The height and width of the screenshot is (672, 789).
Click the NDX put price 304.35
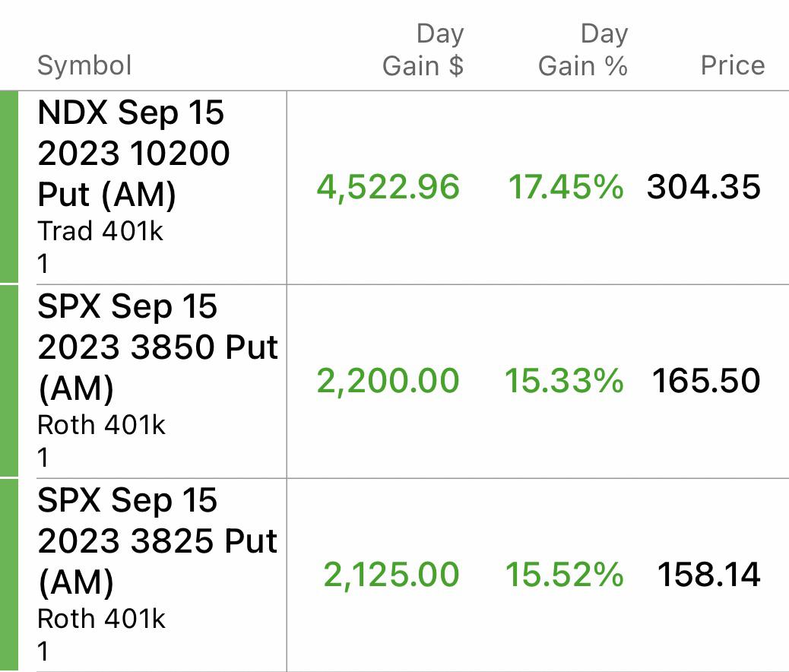click(x=703, y=187)
